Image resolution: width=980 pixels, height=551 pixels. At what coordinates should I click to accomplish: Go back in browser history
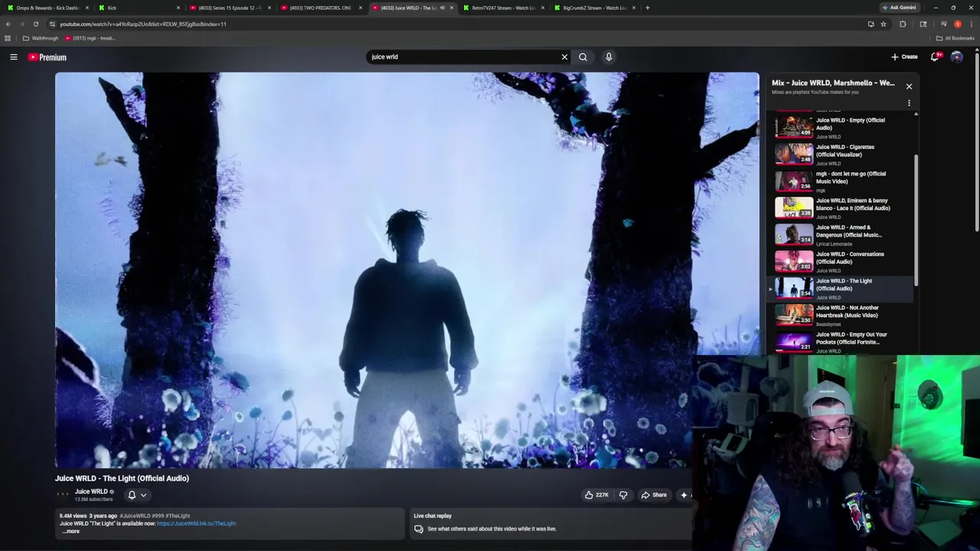[8, 24]
